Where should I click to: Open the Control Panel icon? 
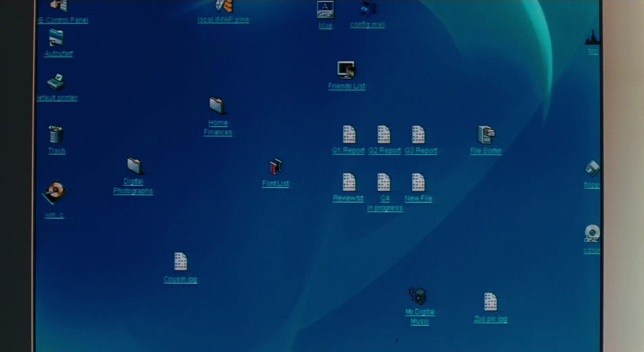click(59, 5)
